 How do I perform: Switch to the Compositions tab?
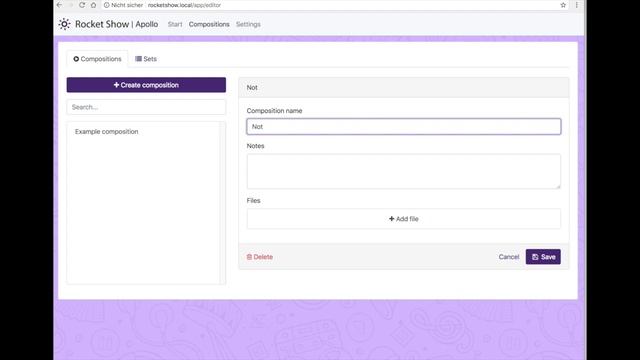[98, 59]
